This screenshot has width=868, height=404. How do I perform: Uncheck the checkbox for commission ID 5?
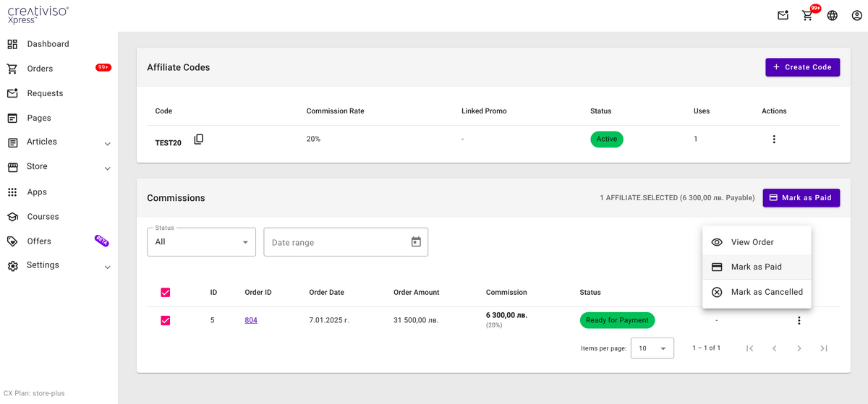coord(166,320)
